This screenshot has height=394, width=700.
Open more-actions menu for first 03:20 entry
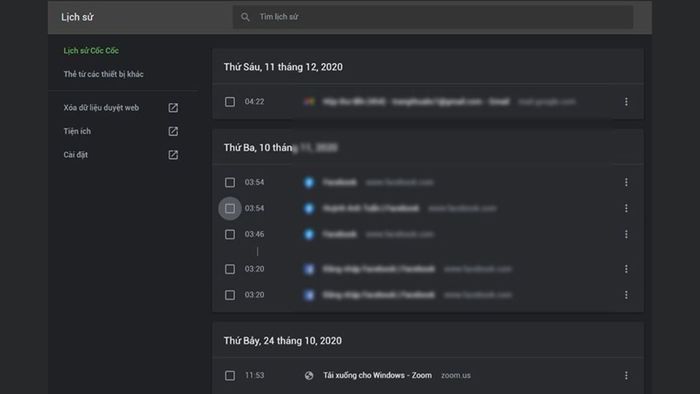tap(626, 269)
